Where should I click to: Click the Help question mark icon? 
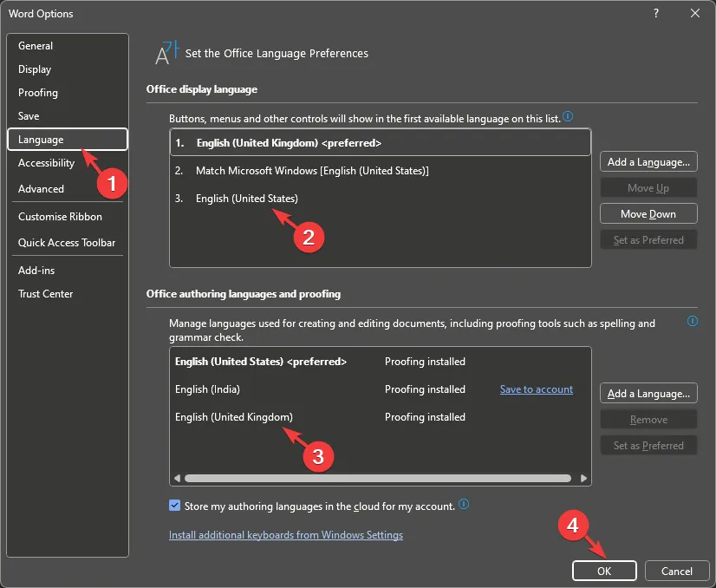pyautogui.click(x=656, y=13)
